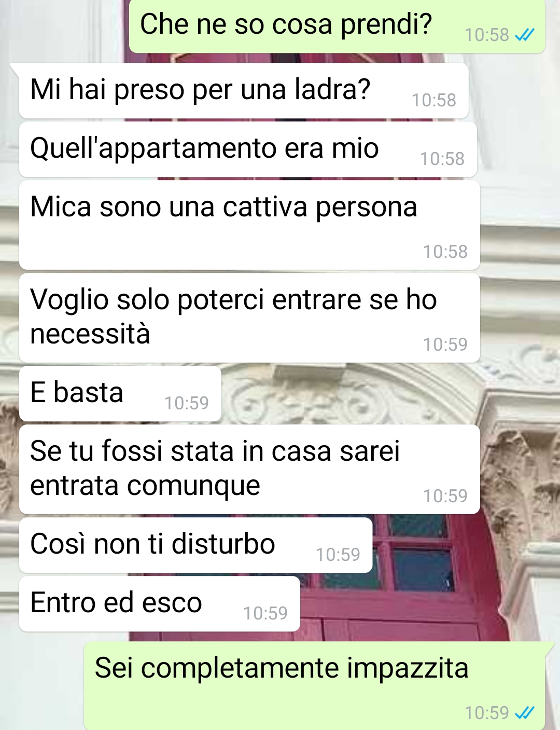560x730 pixels.
Task: Tap the 'Mica sono una cattiva persona' bubble
Action: [249, 225]
